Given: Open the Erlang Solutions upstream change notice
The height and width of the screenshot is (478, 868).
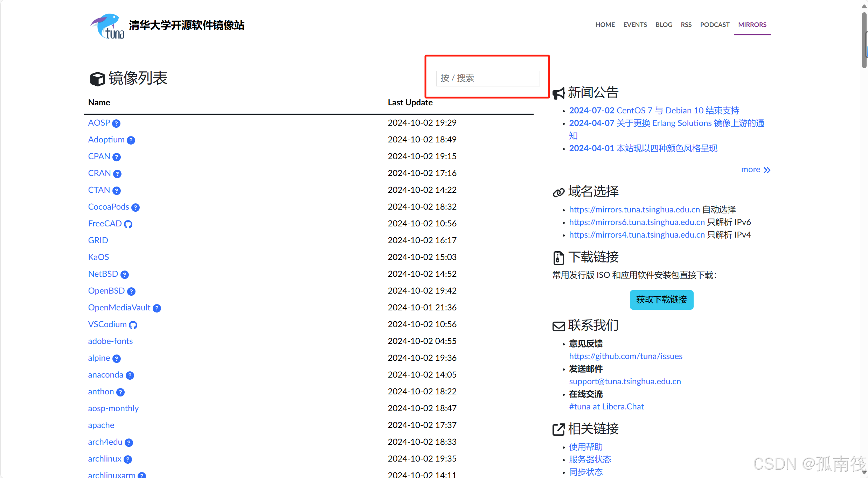Looking at the screenshot, I should click(666, 129).
